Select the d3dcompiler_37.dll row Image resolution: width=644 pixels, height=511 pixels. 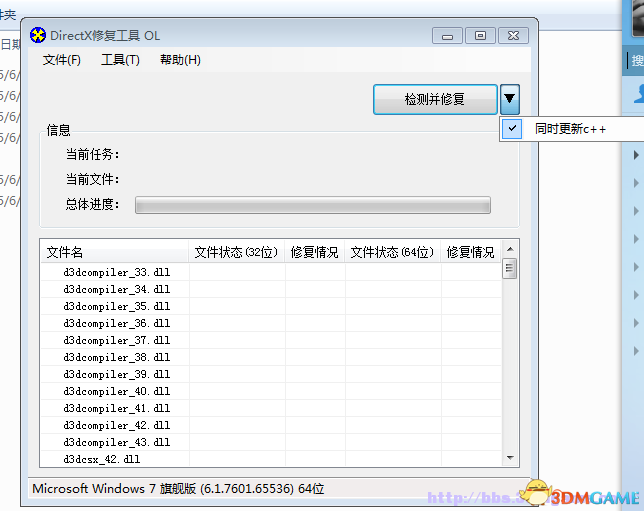pyautogui.click(x=271, y=340)
